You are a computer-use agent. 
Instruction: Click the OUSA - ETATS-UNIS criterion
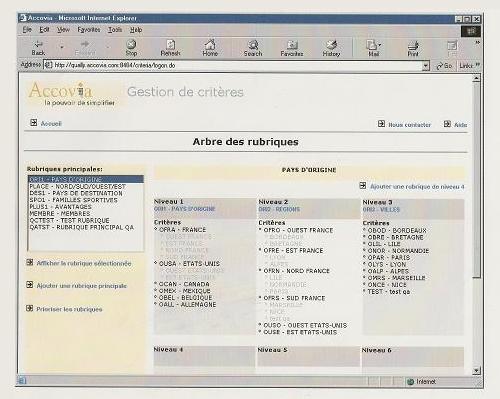point(189,263)
